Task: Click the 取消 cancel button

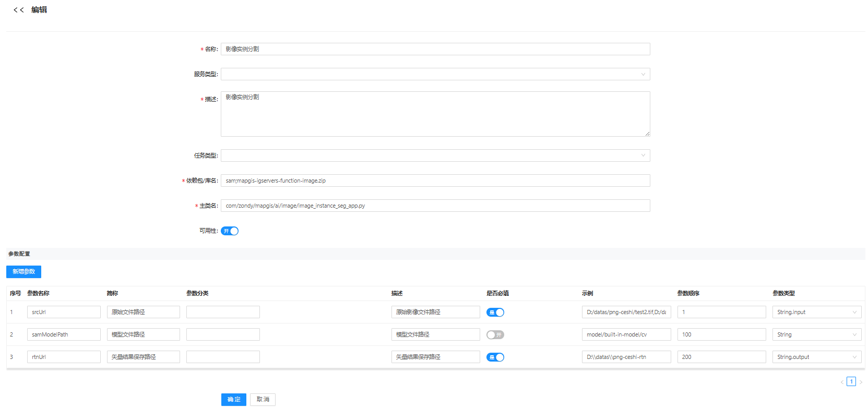Action: point(263,400)
